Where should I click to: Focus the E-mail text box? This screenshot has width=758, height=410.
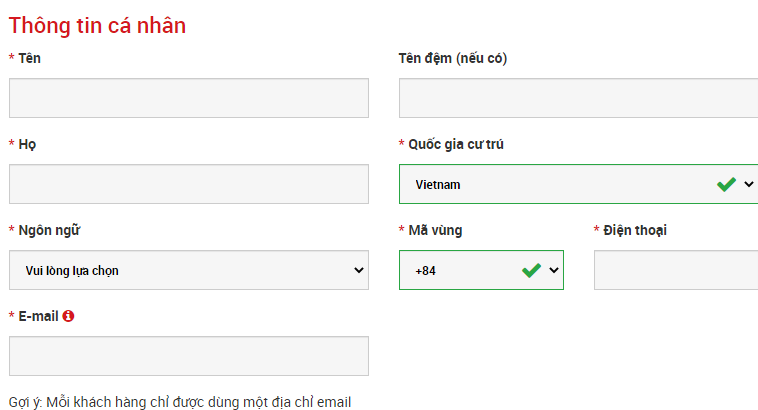point(189,356)
